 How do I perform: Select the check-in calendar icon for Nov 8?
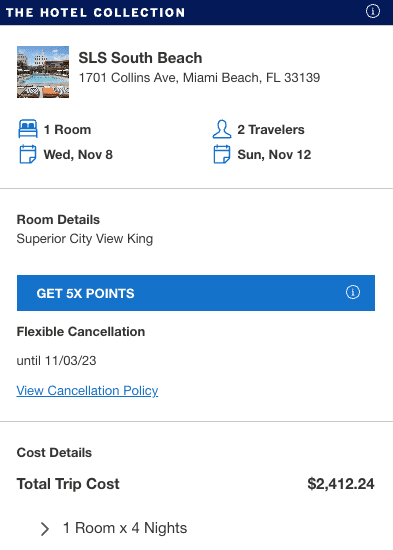point(28,154)
